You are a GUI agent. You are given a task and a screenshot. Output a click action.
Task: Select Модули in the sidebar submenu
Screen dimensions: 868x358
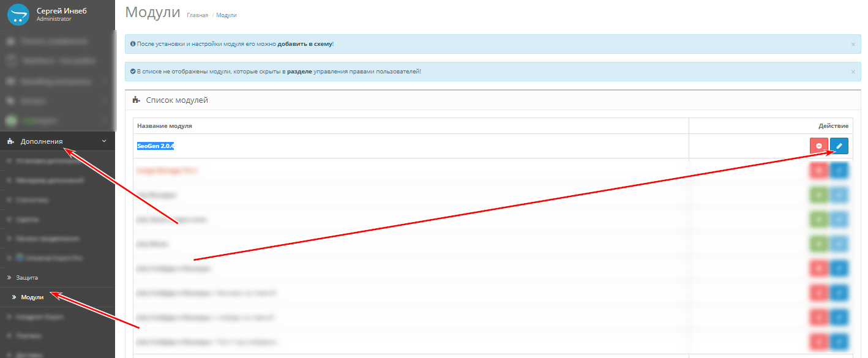[58, 297]
